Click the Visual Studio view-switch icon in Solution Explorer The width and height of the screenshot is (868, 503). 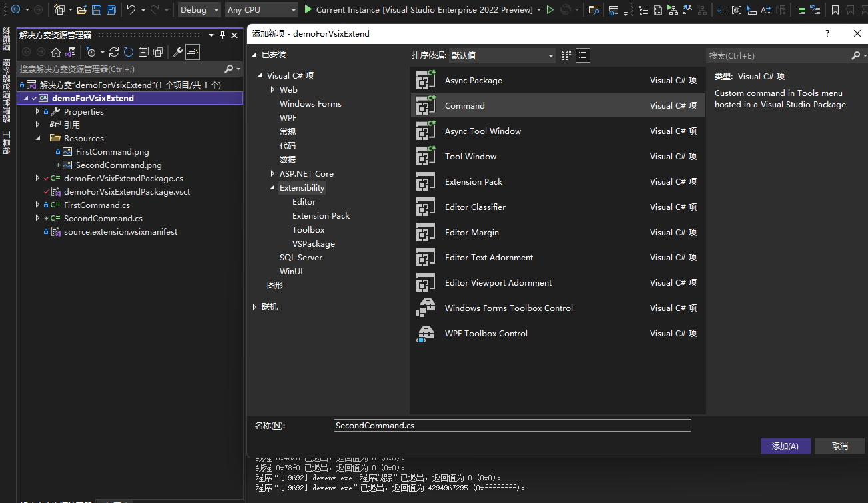70,52
